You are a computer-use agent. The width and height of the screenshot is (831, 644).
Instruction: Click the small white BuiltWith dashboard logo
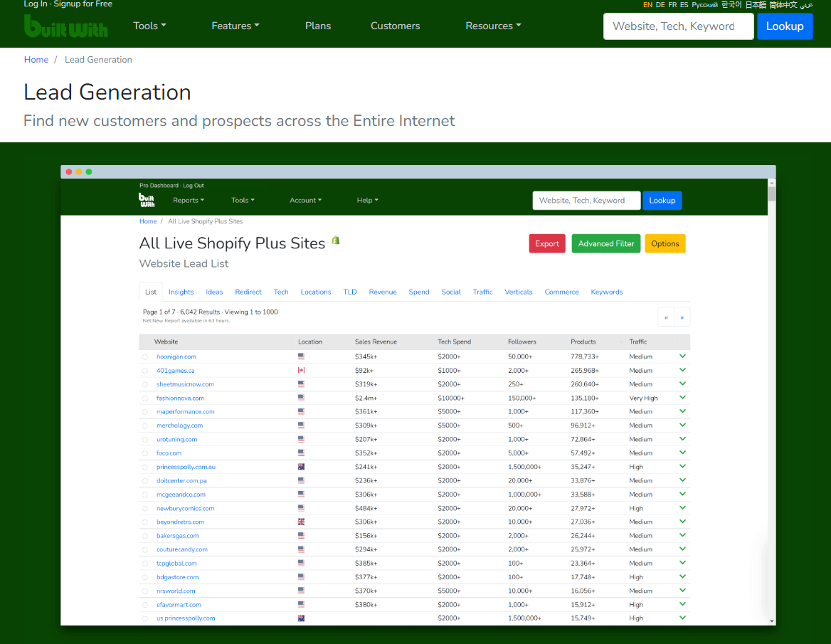(x=147, y=200)
